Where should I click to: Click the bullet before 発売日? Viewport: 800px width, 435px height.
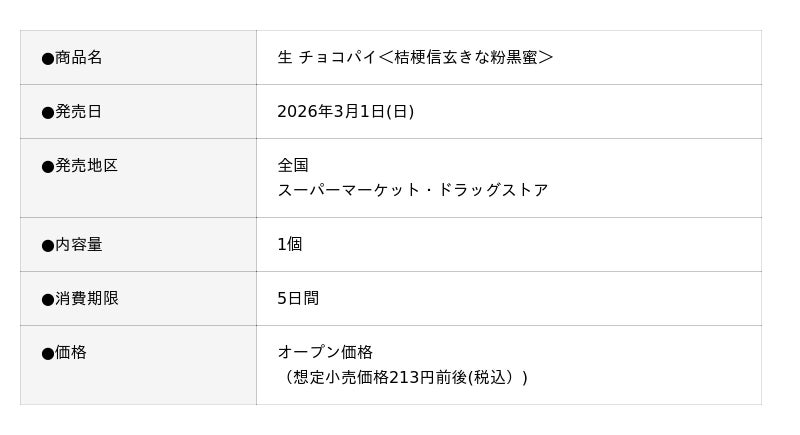[x=47, y=112]
